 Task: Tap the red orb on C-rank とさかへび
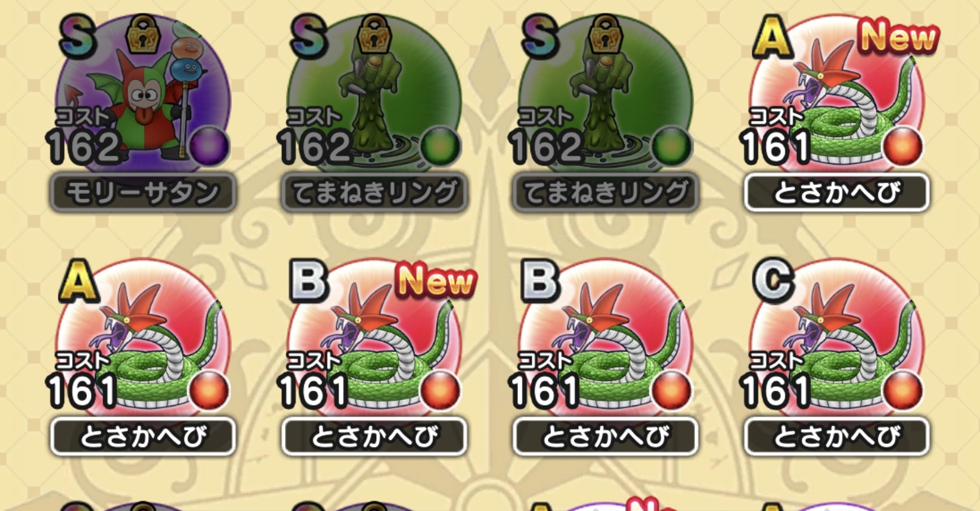903,390
